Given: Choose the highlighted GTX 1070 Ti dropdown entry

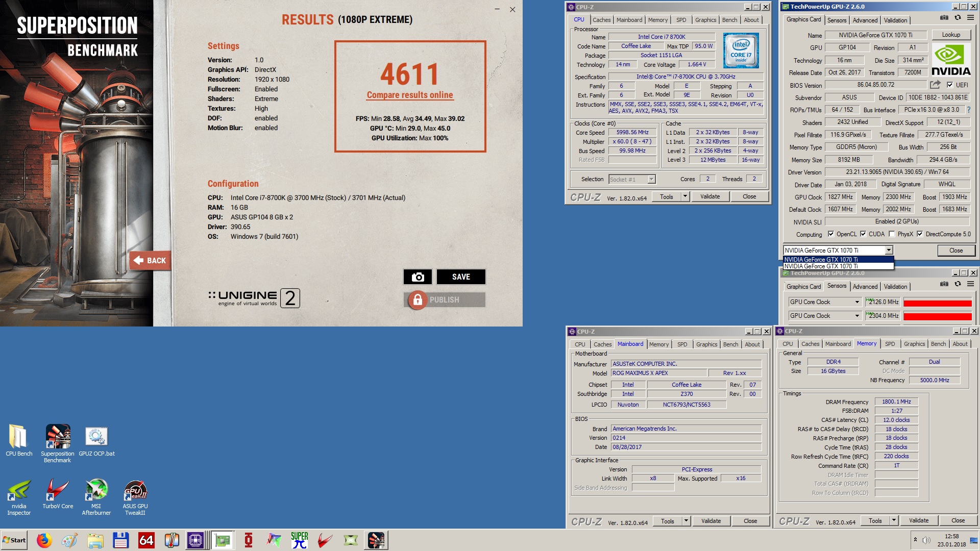Looking at the screenshot, I should point(838,259).
